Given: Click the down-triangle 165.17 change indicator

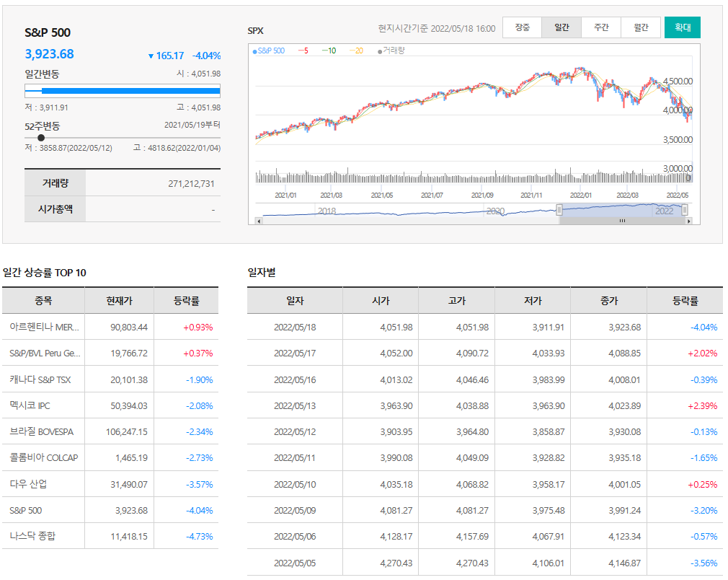Looking at the screenshot, I should click(x=167, y=56).
